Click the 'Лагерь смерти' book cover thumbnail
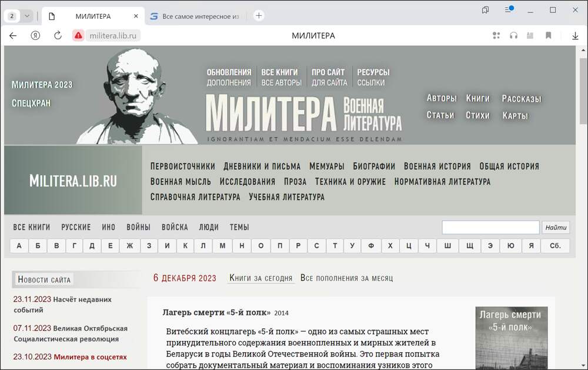 (x=511, y=338)
